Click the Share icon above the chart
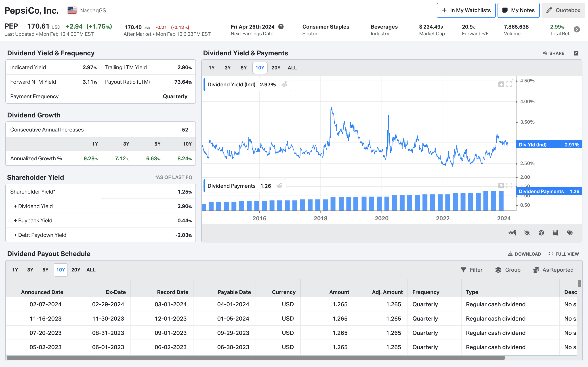Image resolution: width=588 pixels, height=367 pixels. [x=545, y=53]
